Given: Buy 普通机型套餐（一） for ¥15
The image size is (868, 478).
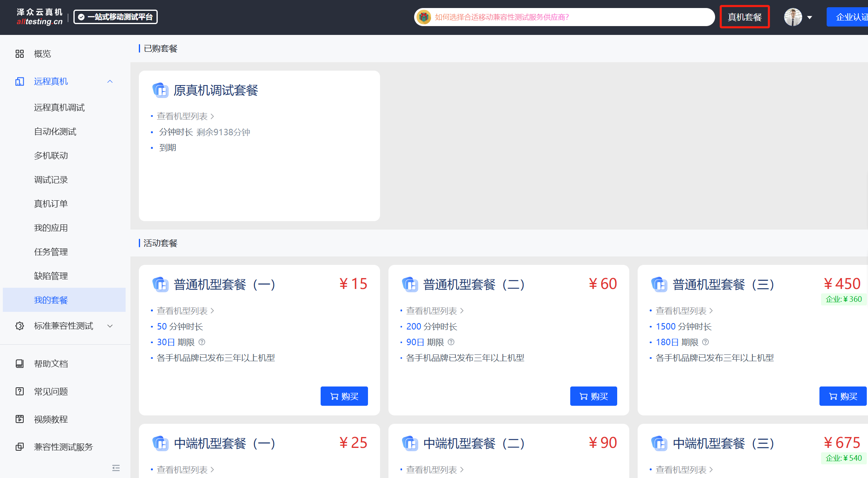Looking at the screenshot, I should tap(344, 396).
